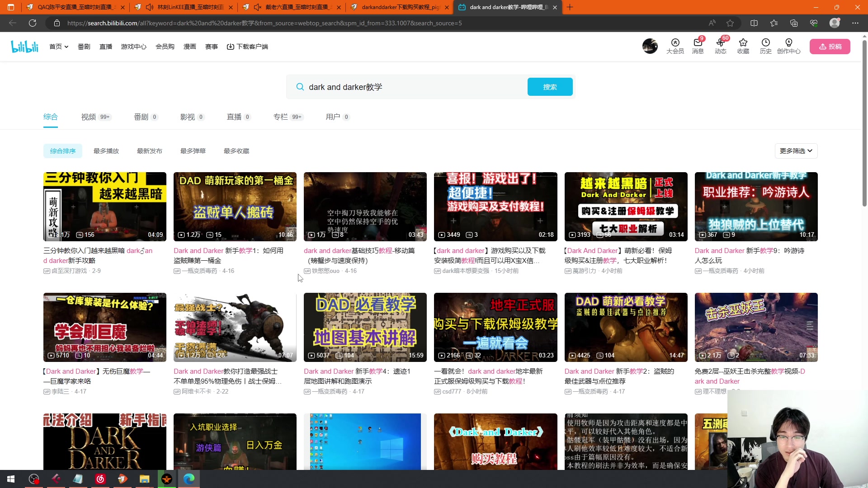Viewport: 868px width, 488px height.
Task: Click 下载客户端 link
Action: 247,47
